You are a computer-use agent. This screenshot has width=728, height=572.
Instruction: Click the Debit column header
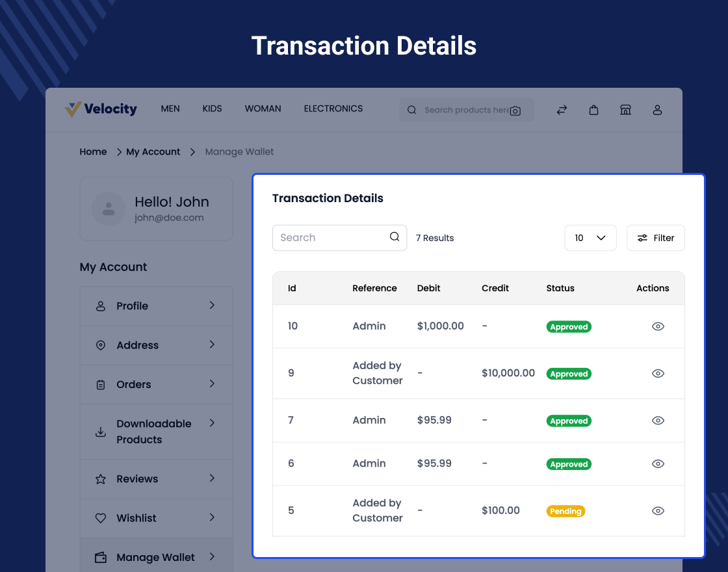[x=428, y=288]
